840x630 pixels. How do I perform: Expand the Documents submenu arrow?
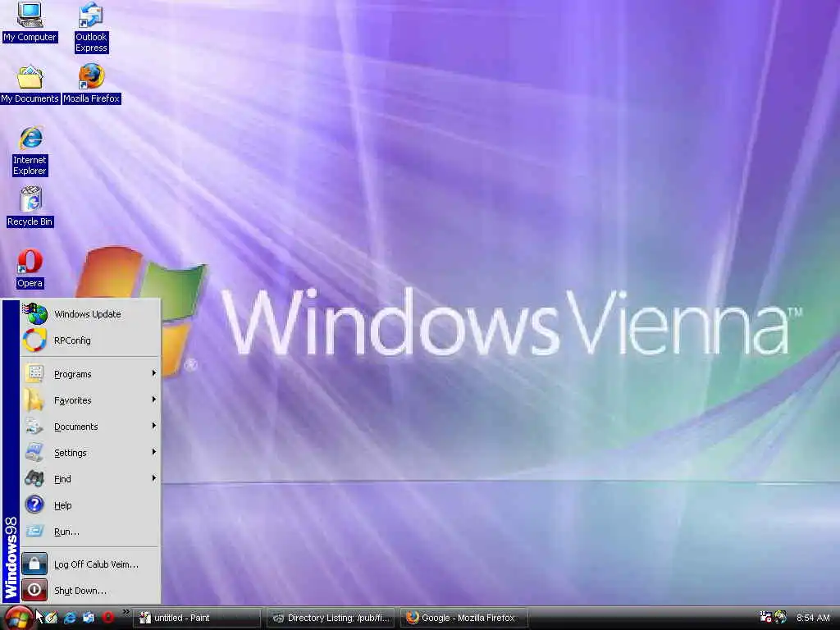(x=153, y=426)
